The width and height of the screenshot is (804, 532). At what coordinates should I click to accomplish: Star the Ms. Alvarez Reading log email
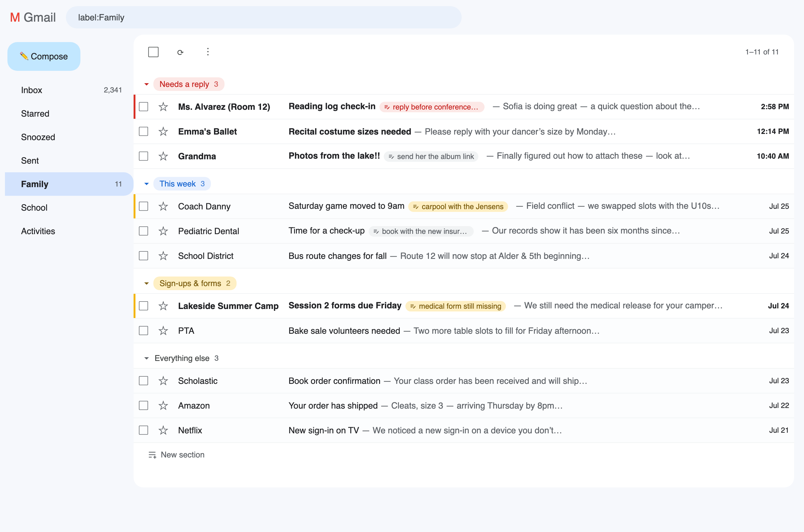tap(163, 106)
